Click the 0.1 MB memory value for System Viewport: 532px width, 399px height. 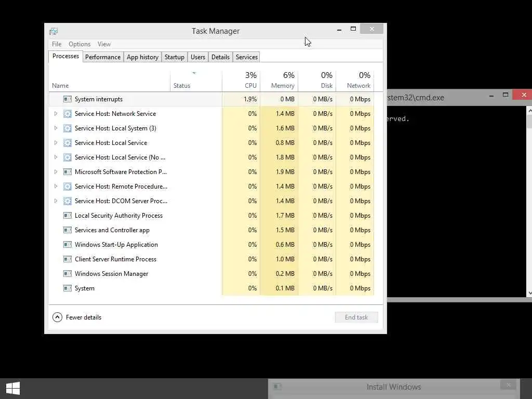click(x=285, y=288)
